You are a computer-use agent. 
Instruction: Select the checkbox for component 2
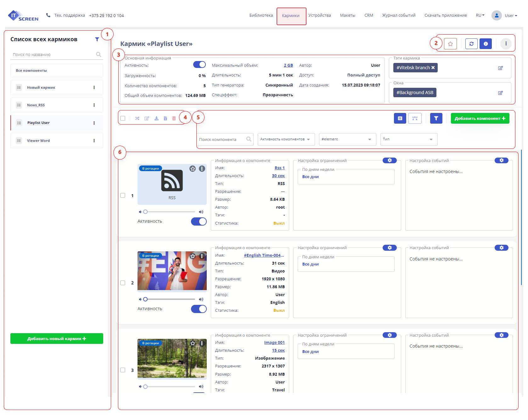click(123, 283)
